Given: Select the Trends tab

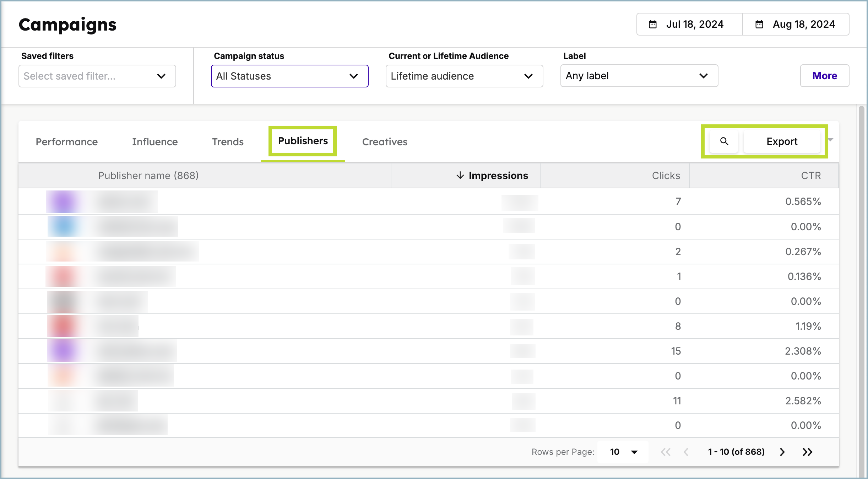Looking at the screenshot, I should click(x=228, y=142).
